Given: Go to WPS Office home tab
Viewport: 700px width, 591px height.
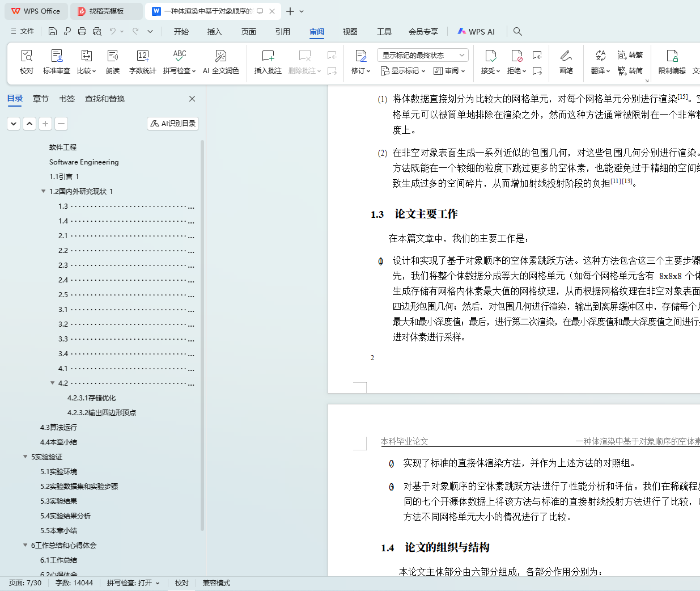Looking at the screenshot, I should tap(36, 11).
